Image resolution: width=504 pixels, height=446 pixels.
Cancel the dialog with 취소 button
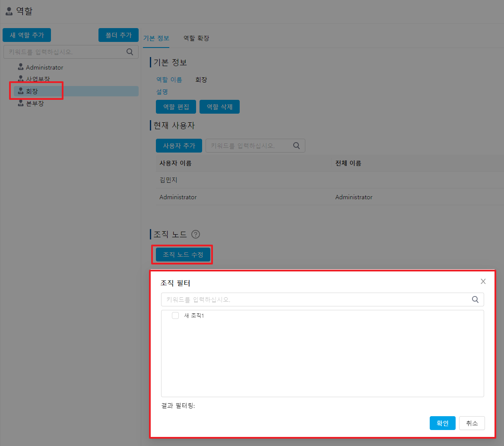pyautogui.click(x=472, y=423)
